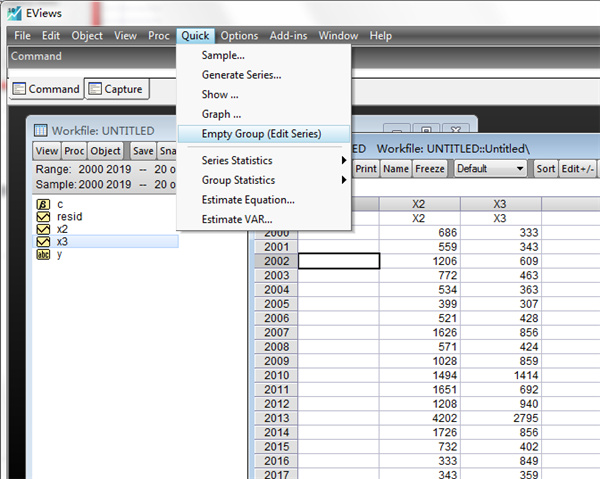This screenshot has width=600, height=479.
Task: Select Estimate Equation... from Quick menu
Action: (x=247, y=200)
